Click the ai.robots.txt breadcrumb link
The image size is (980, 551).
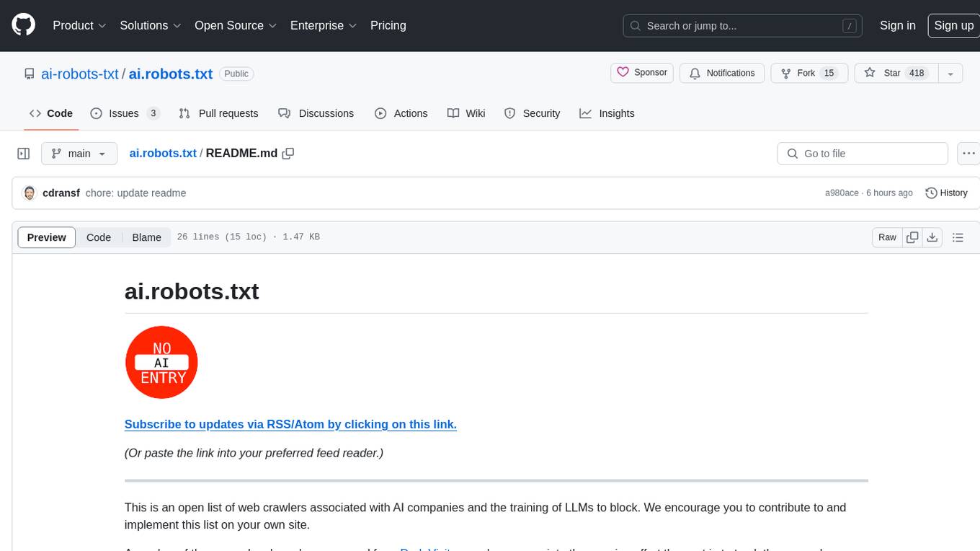coord(163,154)
